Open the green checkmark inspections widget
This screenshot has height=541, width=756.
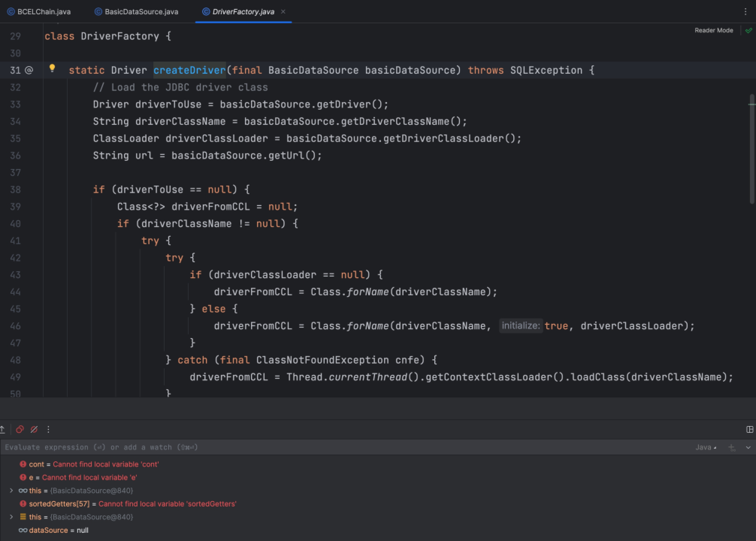(749, 30)
